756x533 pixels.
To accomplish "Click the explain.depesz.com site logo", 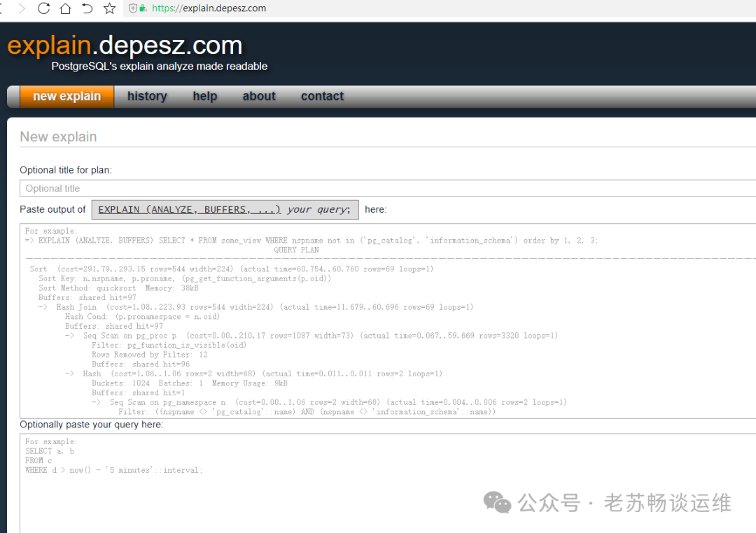I will 125,45.
